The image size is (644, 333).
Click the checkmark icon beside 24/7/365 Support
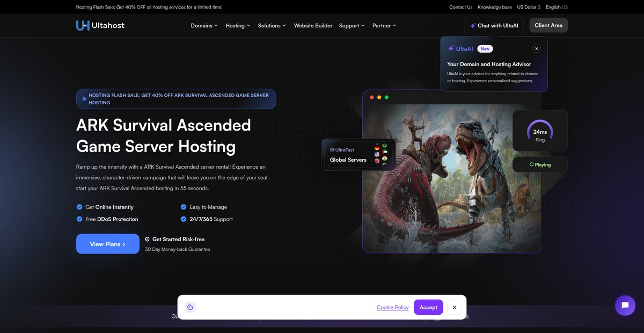point(184,219)
